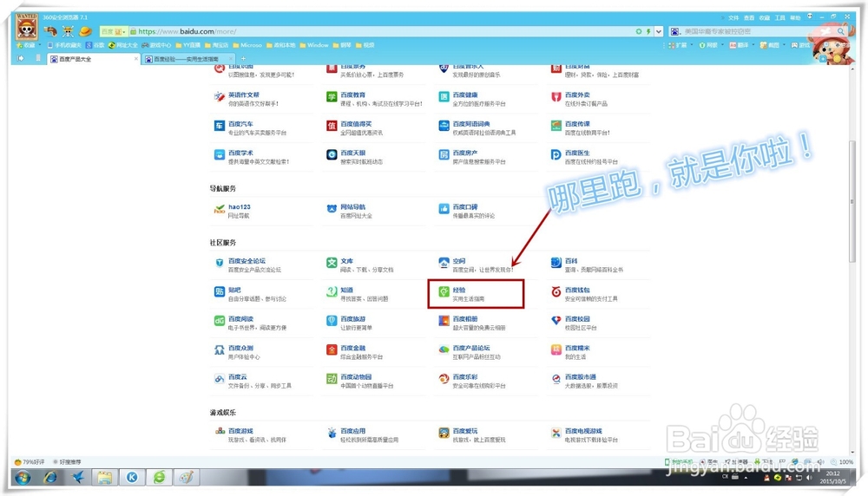868x496 pixels.
Task: Open the 百度爱玩 link
Action: click(465, 431)
